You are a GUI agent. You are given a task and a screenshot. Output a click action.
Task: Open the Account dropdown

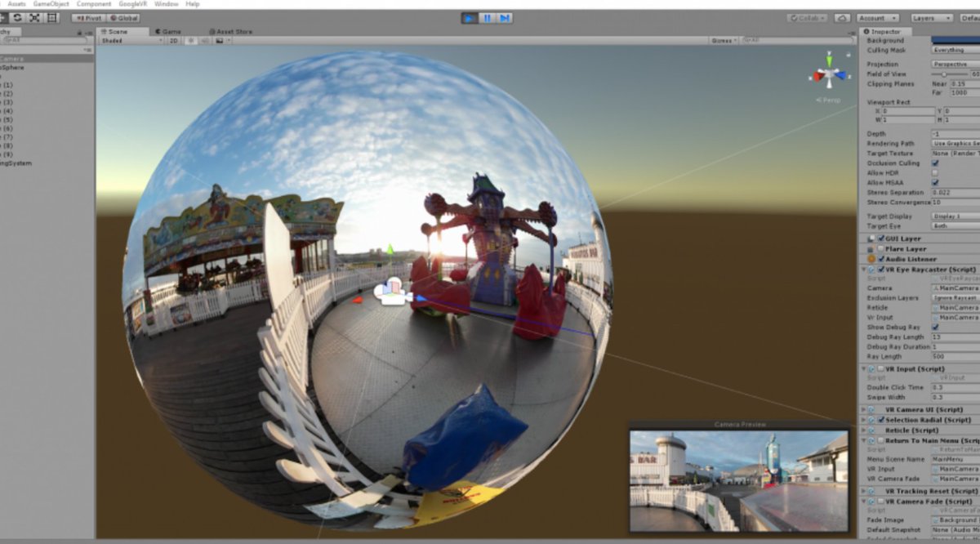[x=877, y=18]
